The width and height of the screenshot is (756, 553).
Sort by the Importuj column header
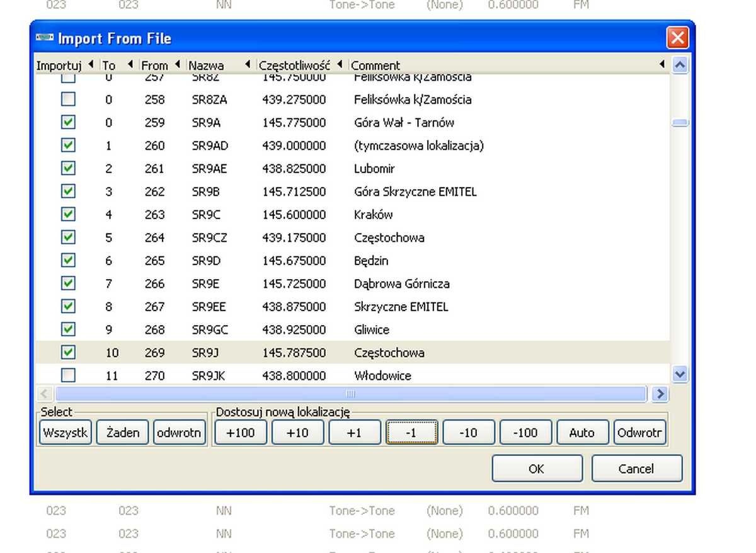click(59, 65)
